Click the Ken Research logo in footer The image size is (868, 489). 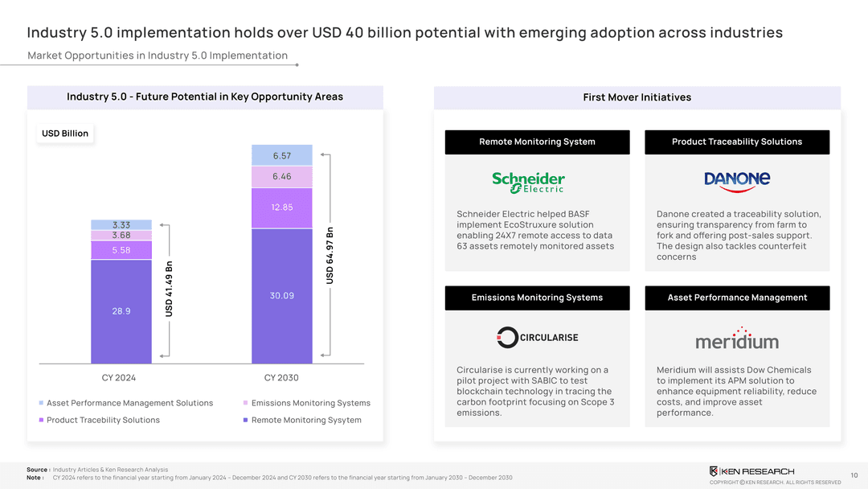coord(751,471)
